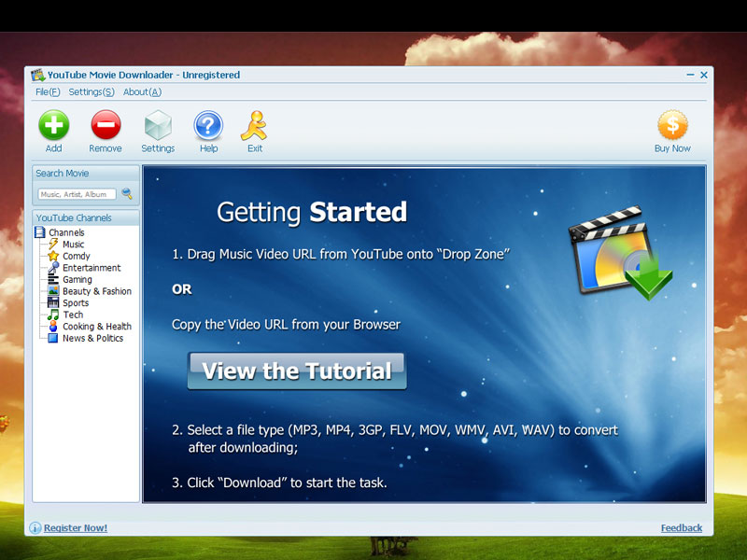Minimize the YouTube Movie Downloader window
The width and height of the screenshot is (747, 560).
[690, 75]
